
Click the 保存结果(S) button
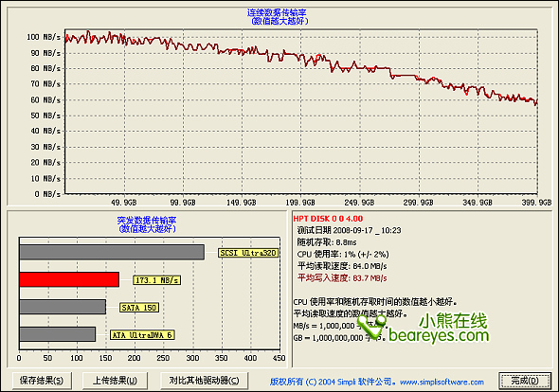42,381
